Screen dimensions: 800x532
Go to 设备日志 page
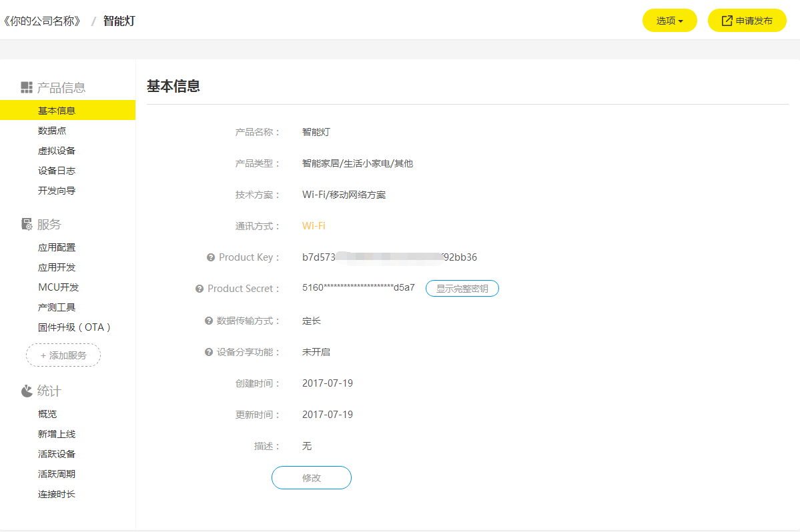click(x=57, y=171)
